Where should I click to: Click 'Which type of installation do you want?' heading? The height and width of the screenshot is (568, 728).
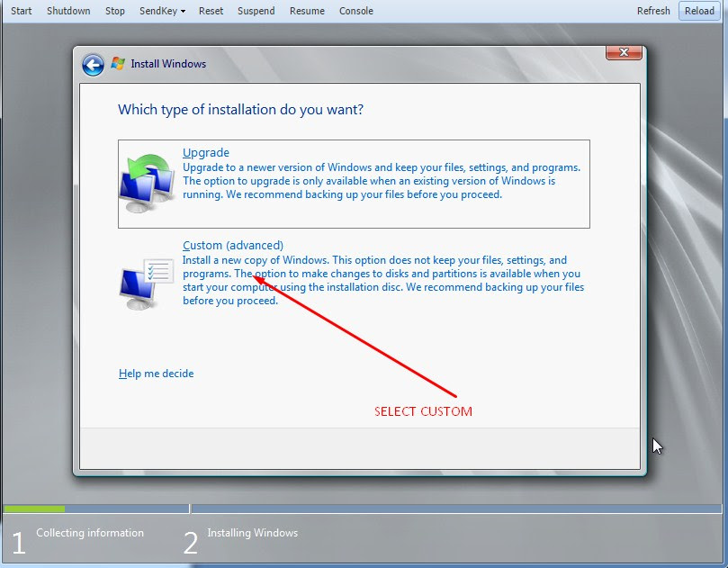(240, 110)
